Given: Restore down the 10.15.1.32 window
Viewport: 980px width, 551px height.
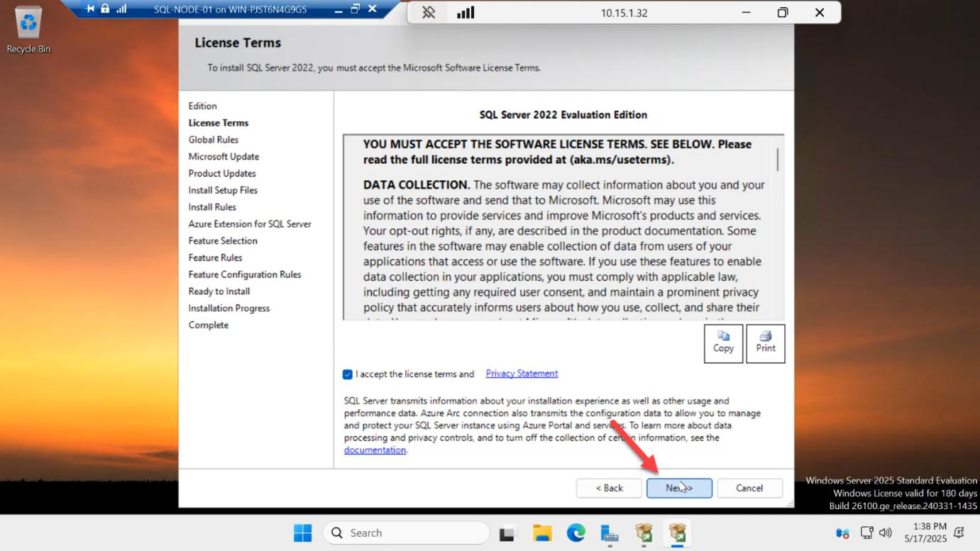Looking at the screenshot, I should tap(783, 13).
